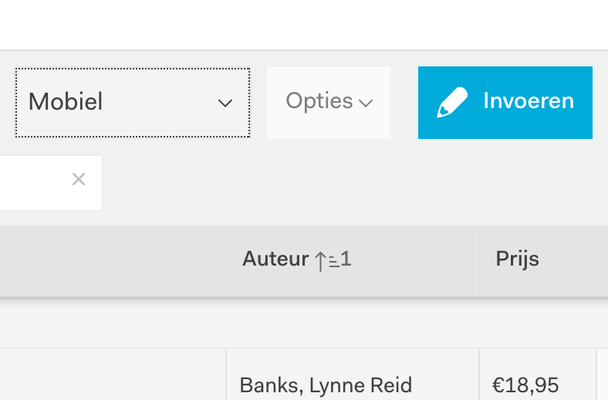Click the blank group row above Banks entry
608x400 pixels.
click(x=304, y=324)
